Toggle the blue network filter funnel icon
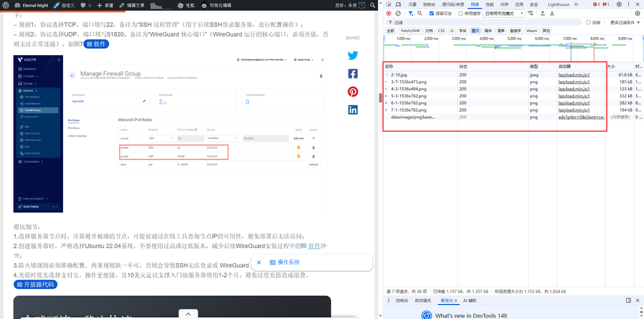Viewport: 644px width, 319px height. (410, 13)
